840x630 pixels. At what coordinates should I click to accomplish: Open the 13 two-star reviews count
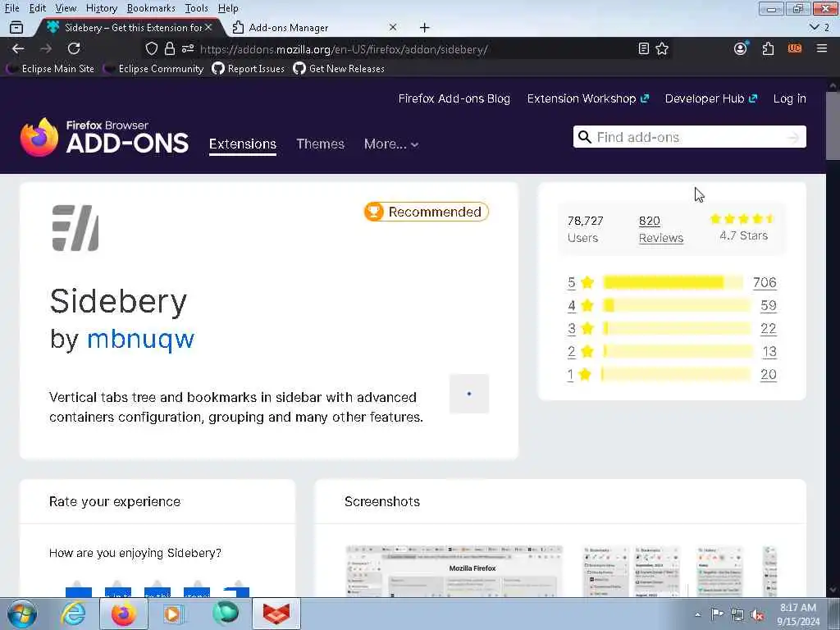click(x=769, y=351)
